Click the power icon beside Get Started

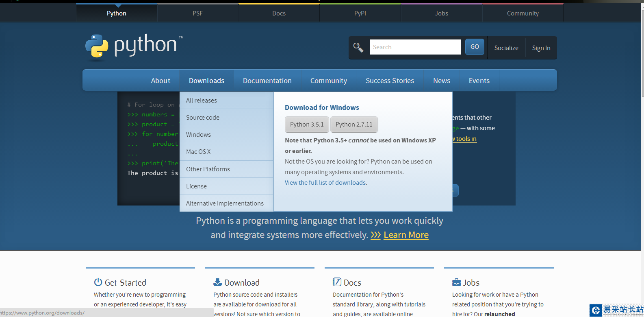98,282
